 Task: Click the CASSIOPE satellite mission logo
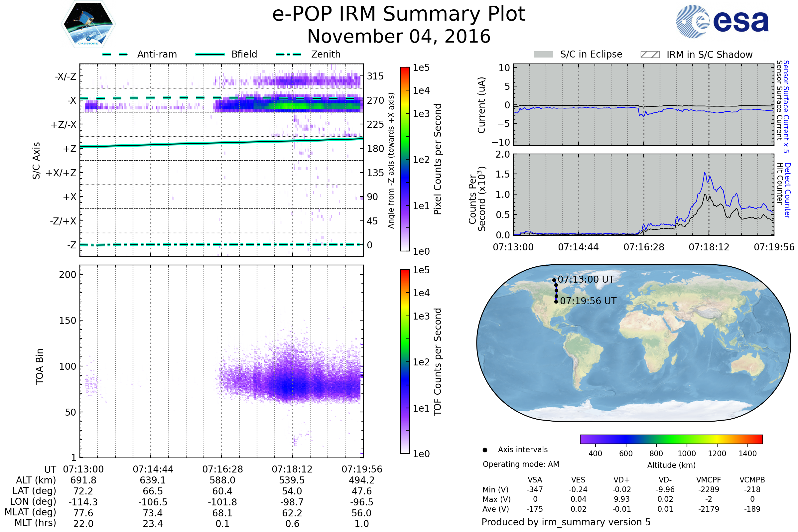pyautogui.click(x=88, y=24)
